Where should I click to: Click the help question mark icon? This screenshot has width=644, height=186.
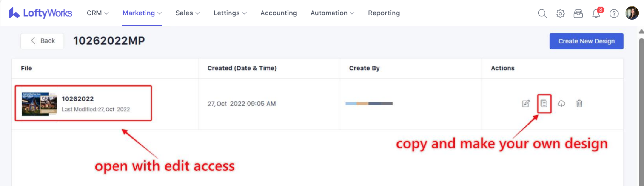614,13
